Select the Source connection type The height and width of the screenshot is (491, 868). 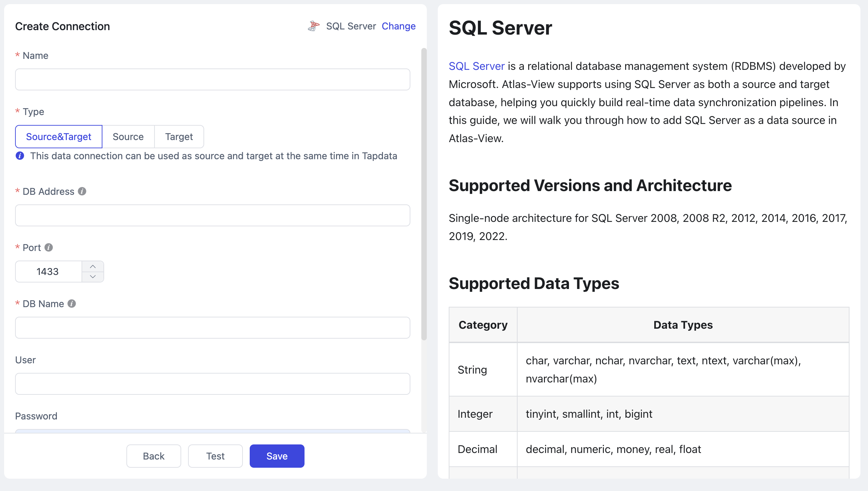[x=128, y=137]
